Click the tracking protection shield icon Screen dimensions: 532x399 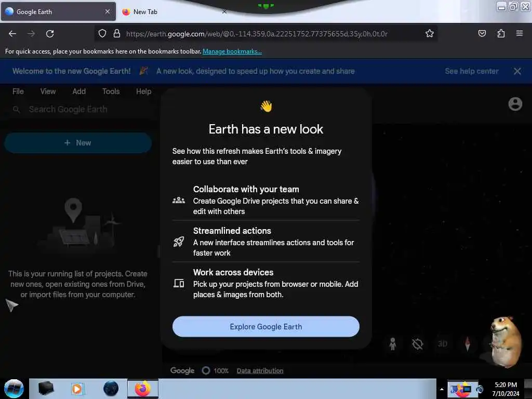click(102, 33)
